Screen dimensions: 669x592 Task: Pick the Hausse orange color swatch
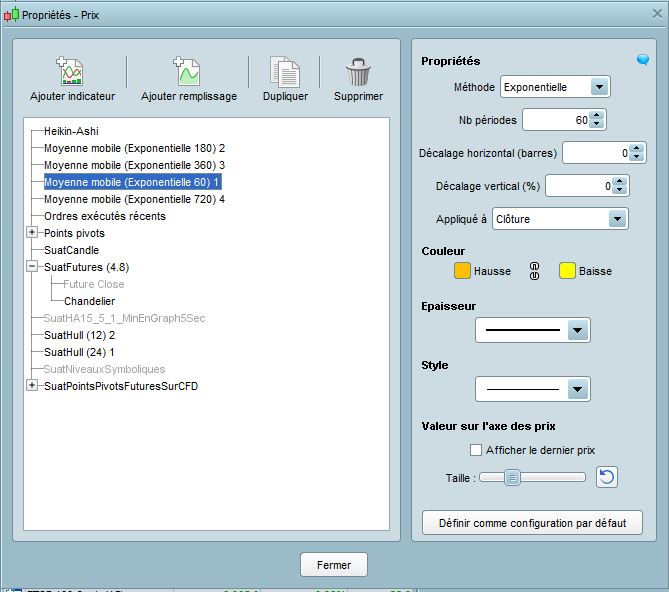(x=462, y=271)
